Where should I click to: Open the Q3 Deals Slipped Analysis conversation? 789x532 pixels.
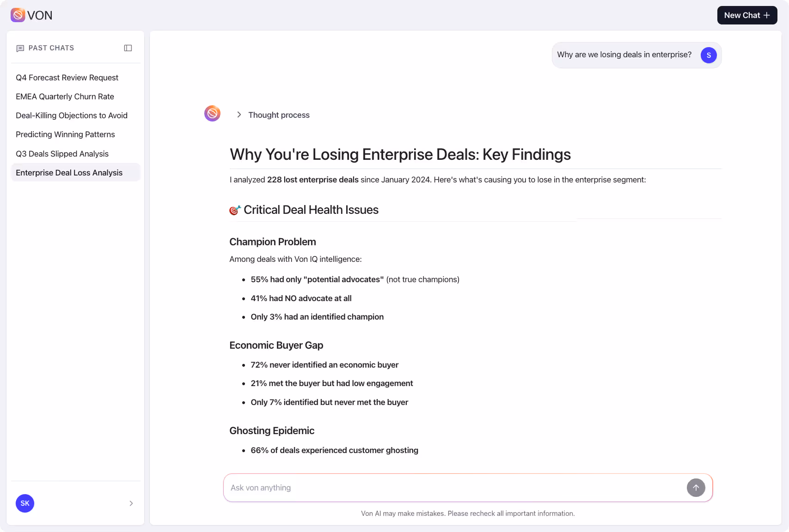tap(62, 154)
